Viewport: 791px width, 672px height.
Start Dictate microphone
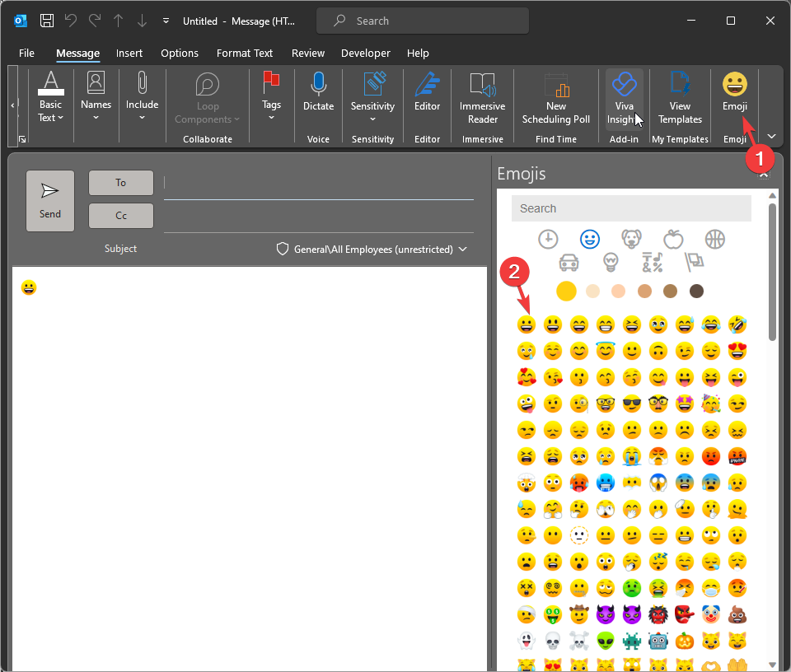click(x=318, y=91)
